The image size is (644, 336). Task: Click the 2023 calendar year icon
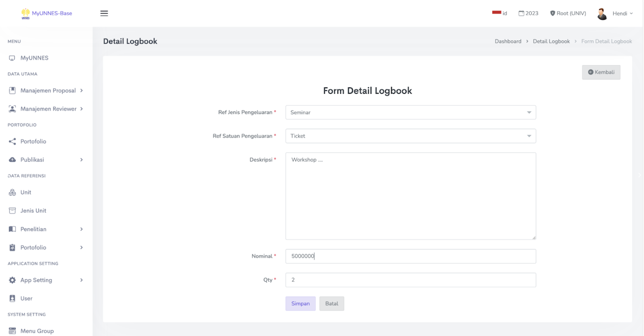click(x=521, y=13)
